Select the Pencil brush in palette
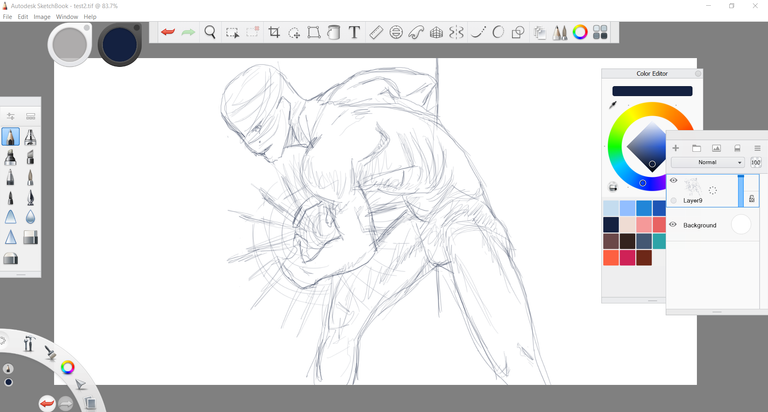 tap(10, 137)
